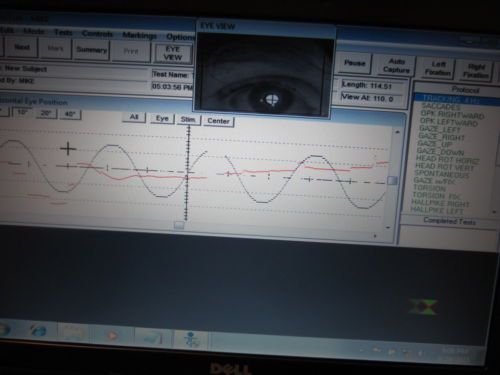Open the Tests menu
500x375 pixels.
pyautogui.click(x=63, y=32)
